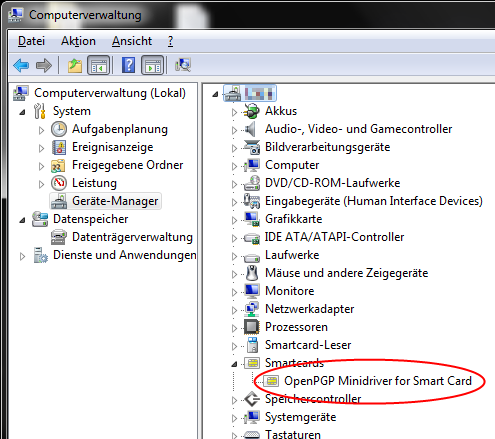Image resolution: width=495 pixels, height=439 pixels.
Task: Click the Prozessoren chip icon
Action: coord(252,327)
